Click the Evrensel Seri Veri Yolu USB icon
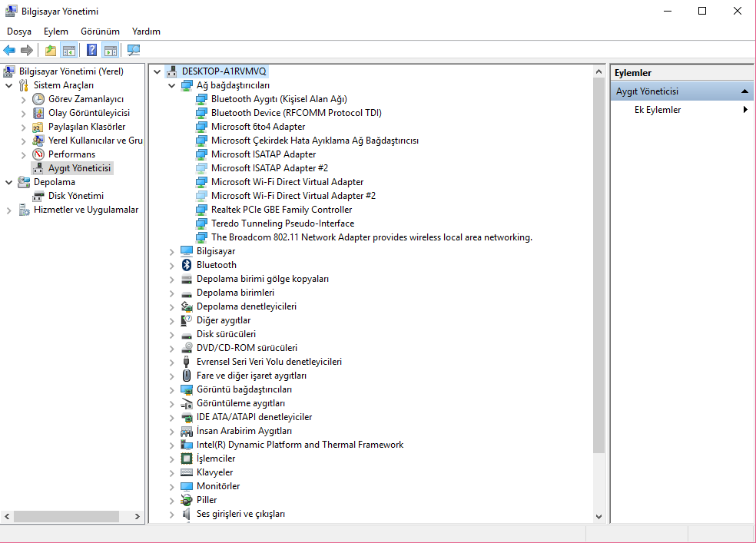This screenshot has height=543, width=756. [187, 362]
